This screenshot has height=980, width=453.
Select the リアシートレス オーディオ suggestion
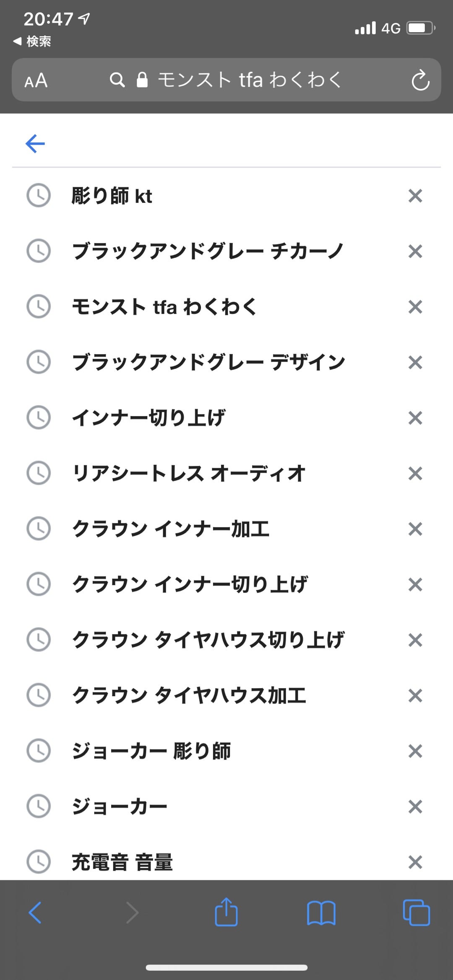pos(189,474)
